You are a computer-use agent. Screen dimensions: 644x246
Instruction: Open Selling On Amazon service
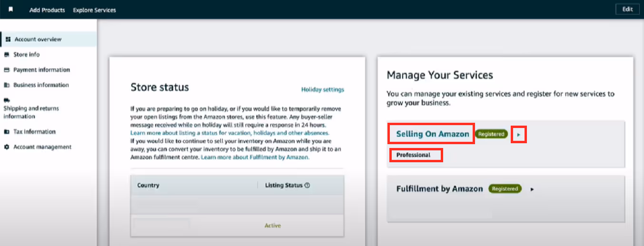433,134
